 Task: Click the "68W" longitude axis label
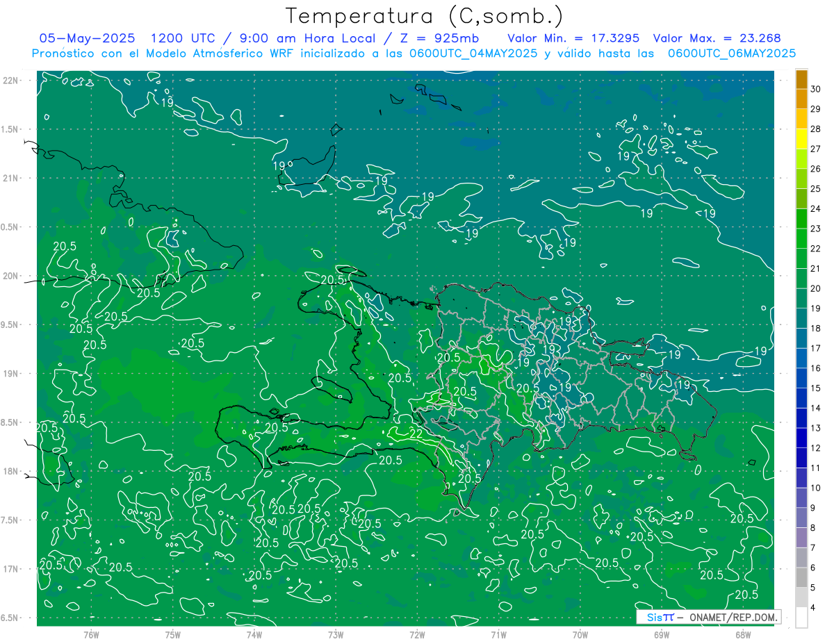[x=743, y=635]
